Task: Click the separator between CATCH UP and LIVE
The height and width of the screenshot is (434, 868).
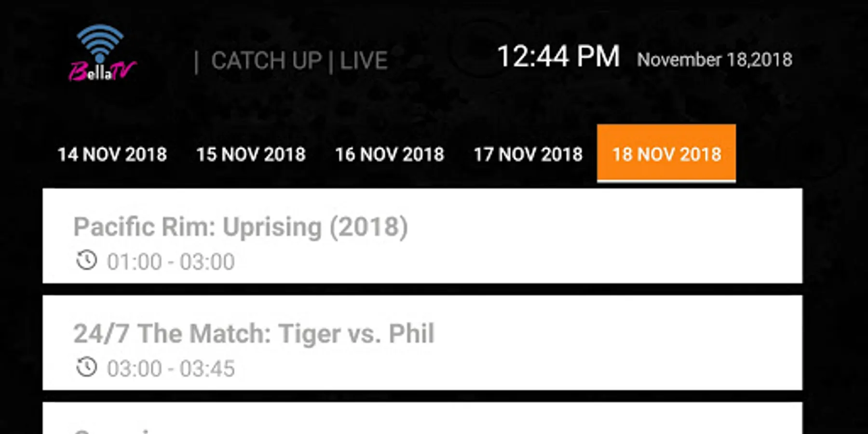Action: click(331, 61)
